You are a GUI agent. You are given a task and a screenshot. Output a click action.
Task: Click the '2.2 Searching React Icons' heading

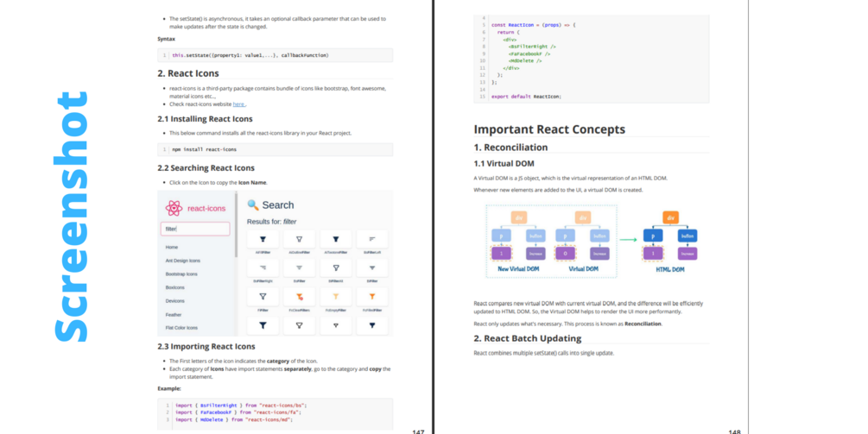(206, 168)
